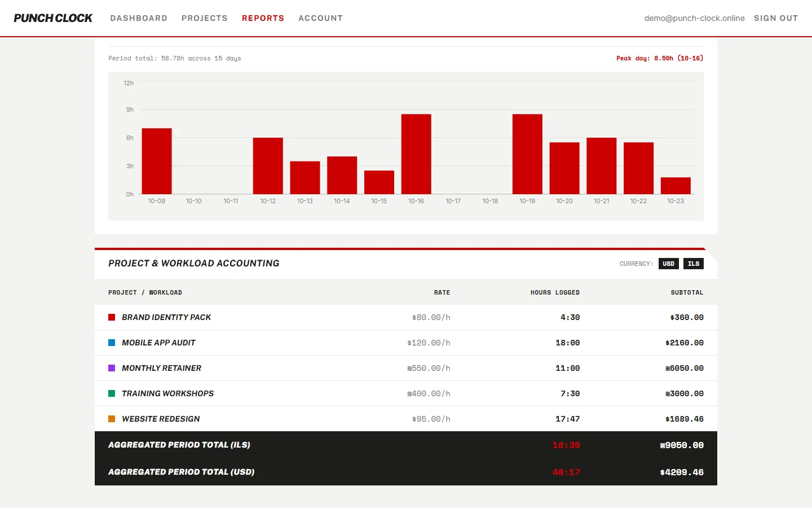This screenshot has height=508, width=812.
Task: Click the $95.00/h rate value
Action: [431, 419]
